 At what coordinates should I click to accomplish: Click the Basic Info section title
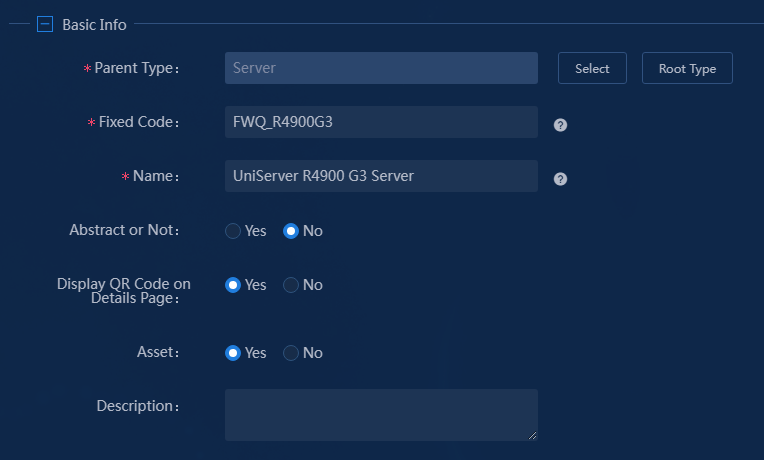coord(94,24)
